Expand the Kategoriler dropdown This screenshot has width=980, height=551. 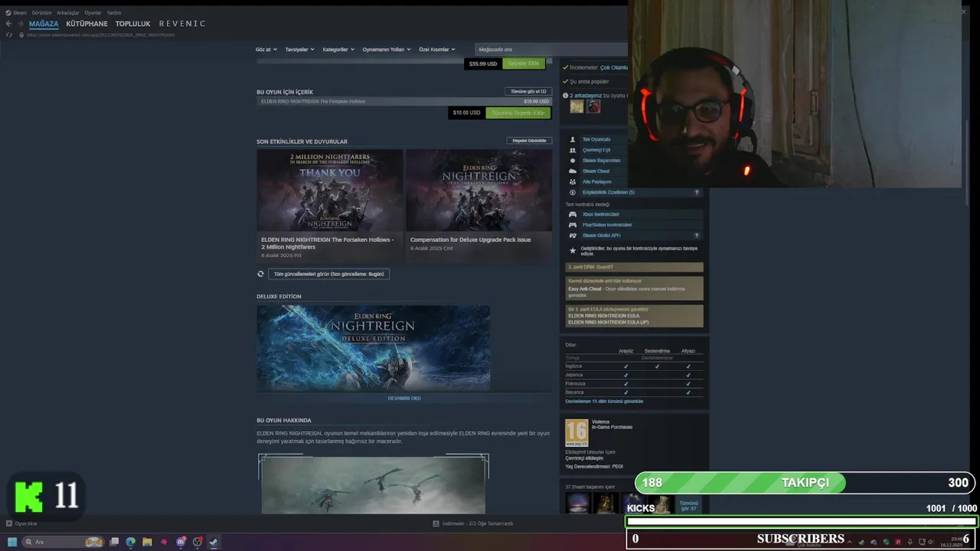pos(338,50)
